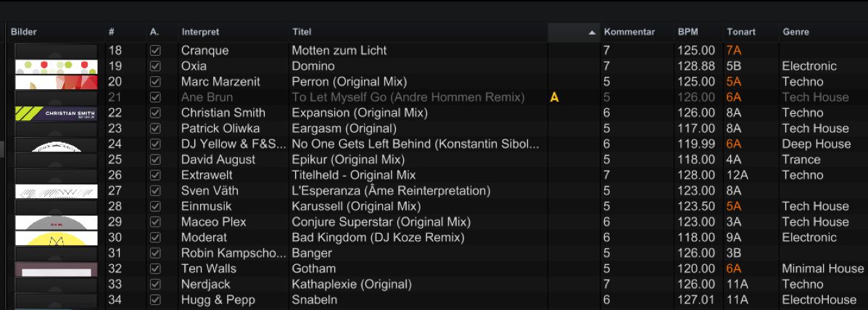
Task: Click the Genre column header
Action: 795,32
